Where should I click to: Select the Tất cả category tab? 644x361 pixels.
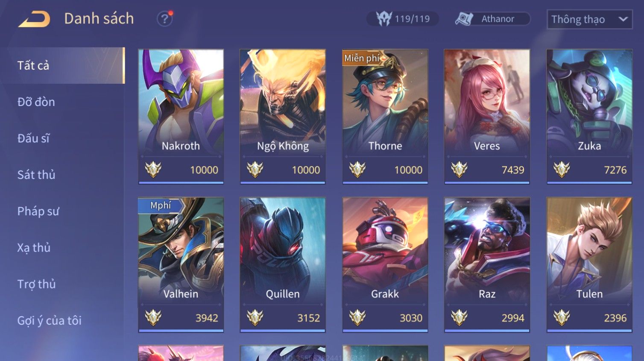click(x=62, y=65)
